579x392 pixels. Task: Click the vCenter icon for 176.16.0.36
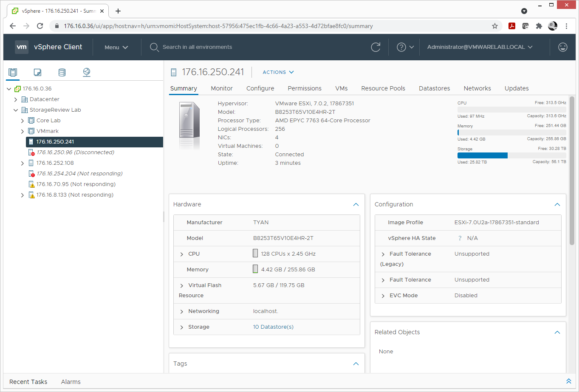click(17, 89)
